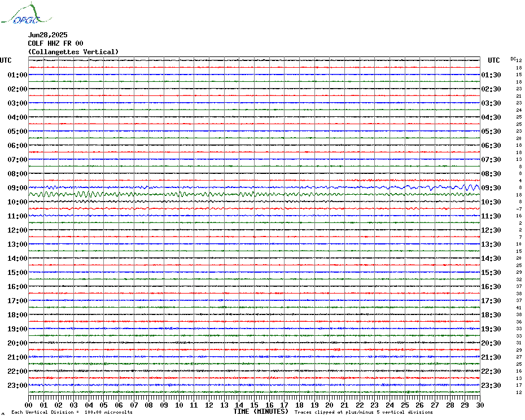Click minute tick label "27" on time axis
525x420 pixels.
pyautogui.click(x=435, y=405)
